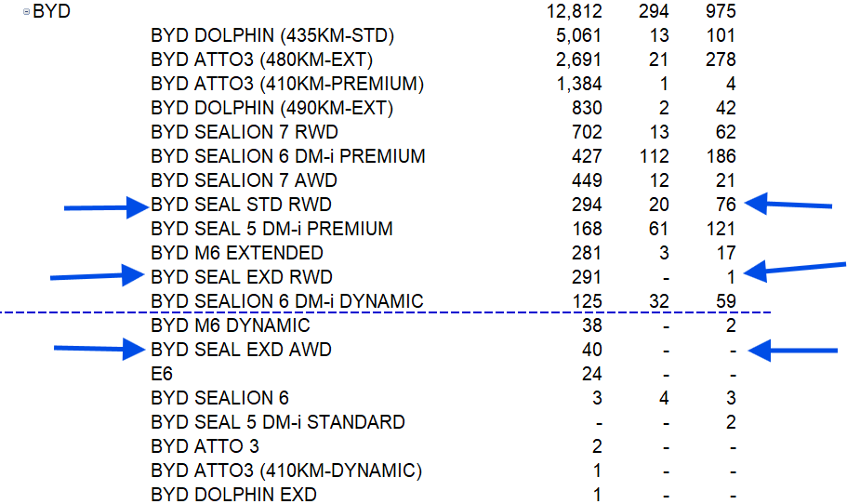This screenshot has height=504, width=847.
Task: Select value 38 for M6 DYNAMIC
Action: point(592,325)
